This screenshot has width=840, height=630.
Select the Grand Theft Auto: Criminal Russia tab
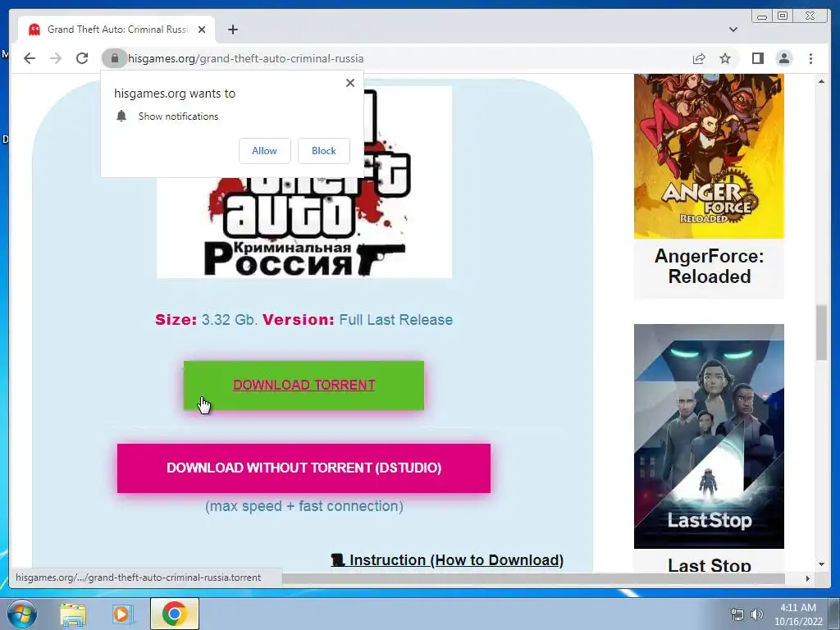tap(116, 30)
